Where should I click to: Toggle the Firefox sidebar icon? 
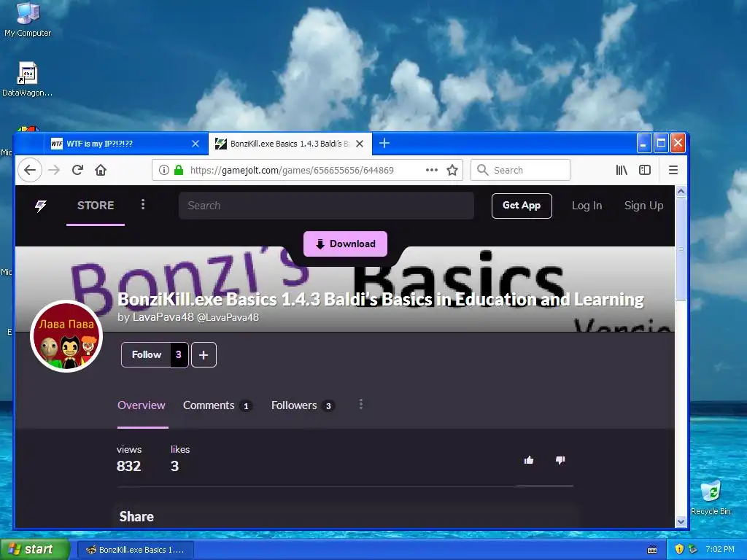point(645,170)
